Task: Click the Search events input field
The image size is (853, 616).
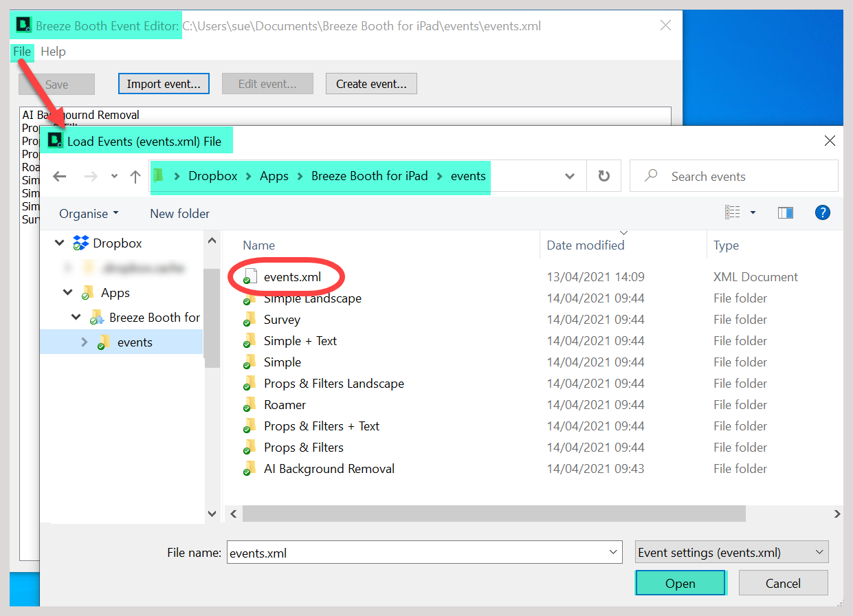Action: [734, 176]
